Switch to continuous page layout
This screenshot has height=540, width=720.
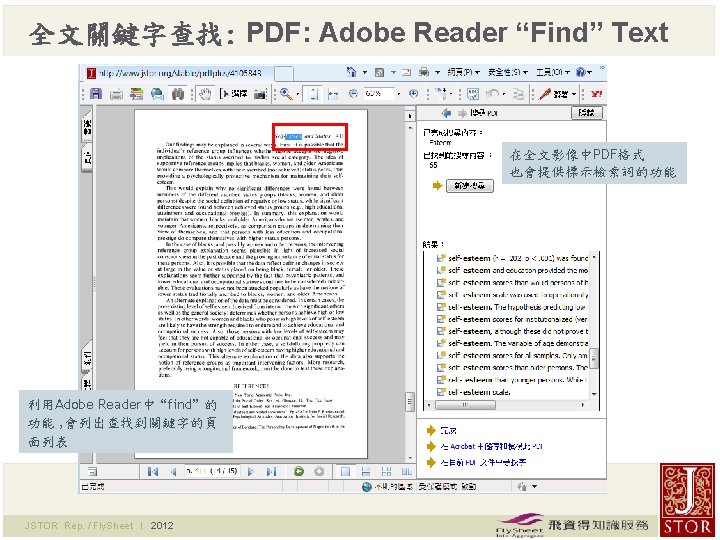[366, 471]
